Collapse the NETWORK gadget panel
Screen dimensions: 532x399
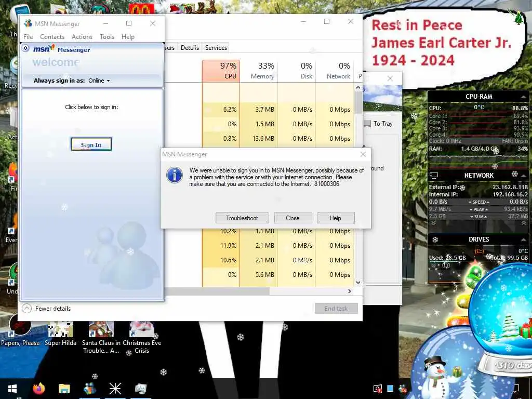[523, 176]
